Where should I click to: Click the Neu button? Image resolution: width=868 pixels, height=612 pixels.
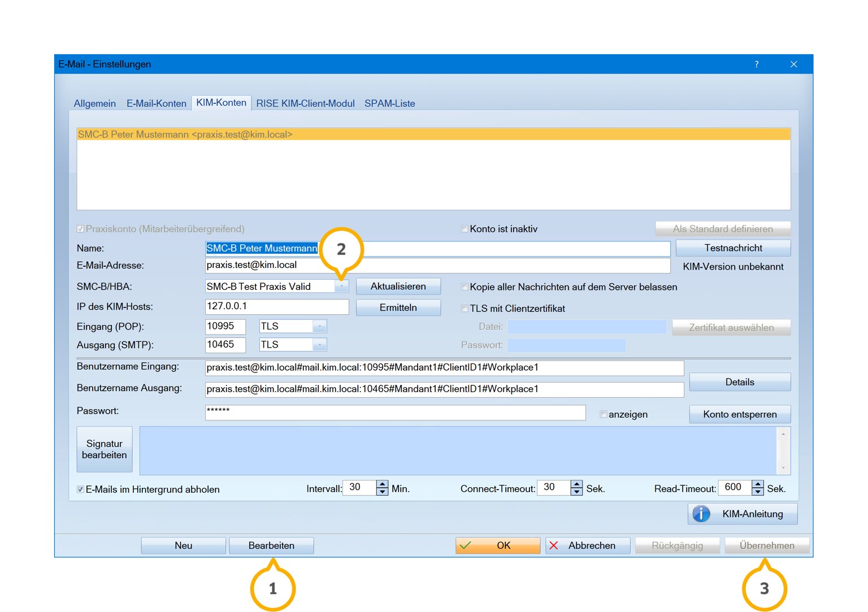(184, 545)
